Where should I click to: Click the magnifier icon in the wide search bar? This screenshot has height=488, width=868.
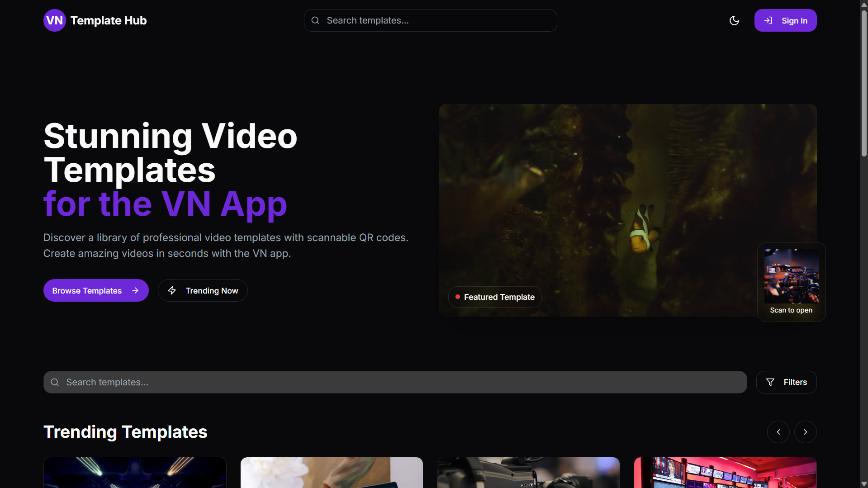coord(55,382)
